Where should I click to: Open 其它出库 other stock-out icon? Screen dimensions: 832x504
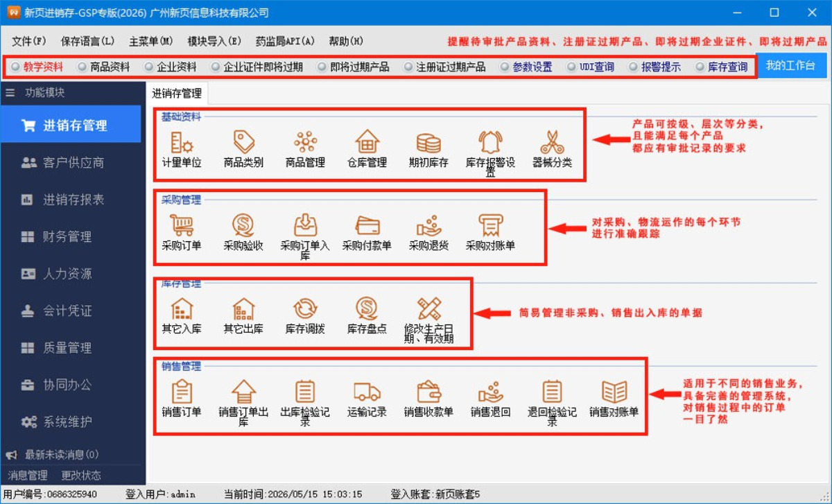coord(243,309)
